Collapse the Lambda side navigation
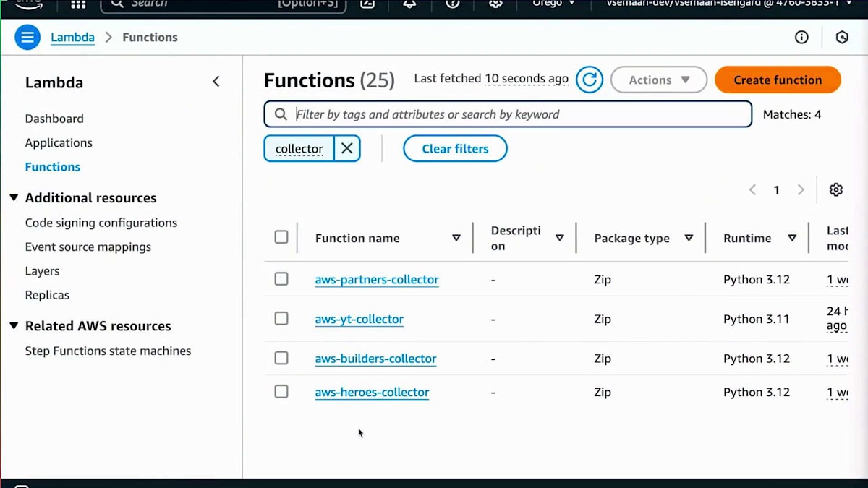Screen dimensions: 868x488 point(216,82)
